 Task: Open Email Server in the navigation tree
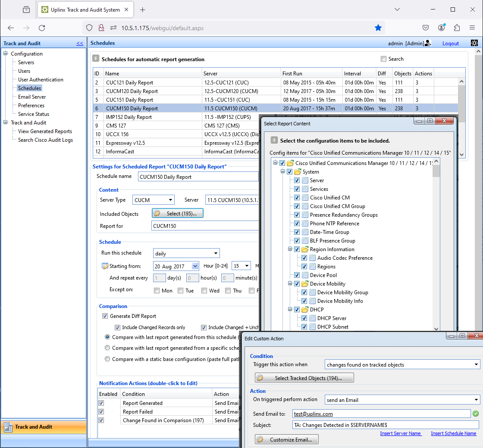coord(32,97)
